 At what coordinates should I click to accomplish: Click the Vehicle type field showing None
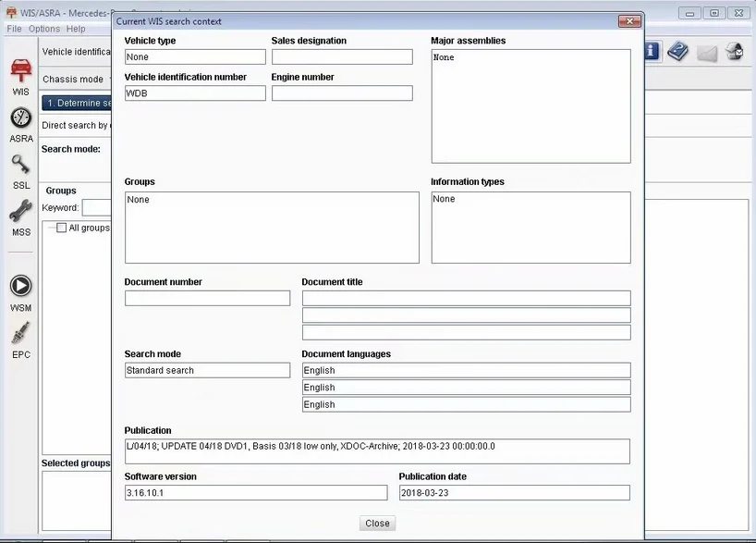tap(195, 57)
